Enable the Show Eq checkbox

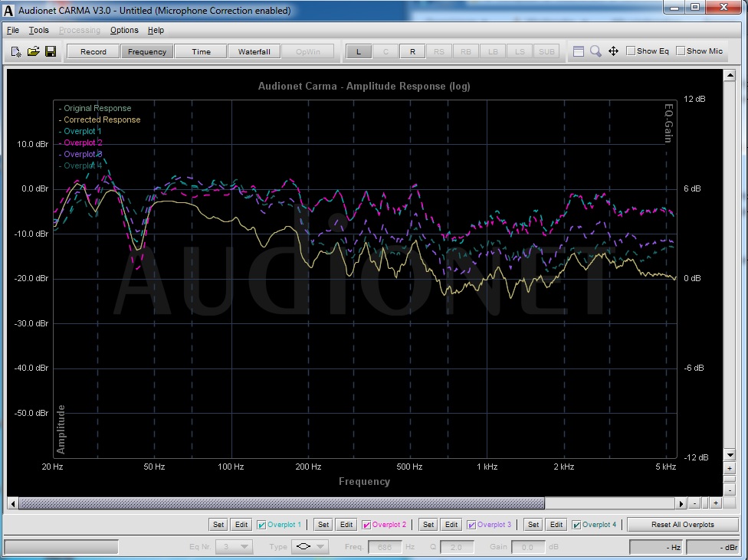tap(631, 51)
